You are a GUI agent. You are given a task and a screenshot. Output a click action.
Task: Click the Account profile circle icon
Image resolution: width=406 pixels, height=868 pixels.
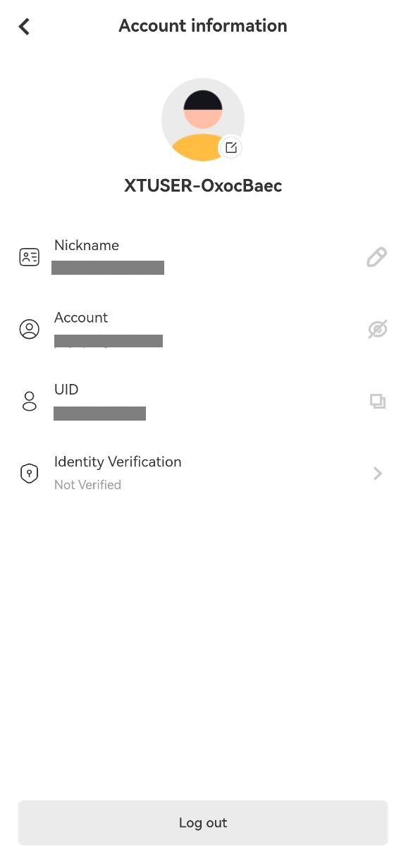tap(29, 328)
